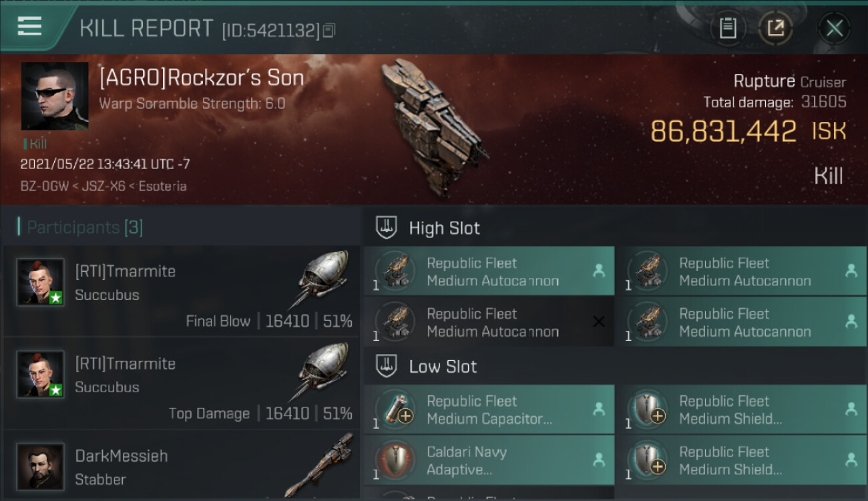Open destroyed Medium Autocannon marked with X

click(x=489, y=322)
